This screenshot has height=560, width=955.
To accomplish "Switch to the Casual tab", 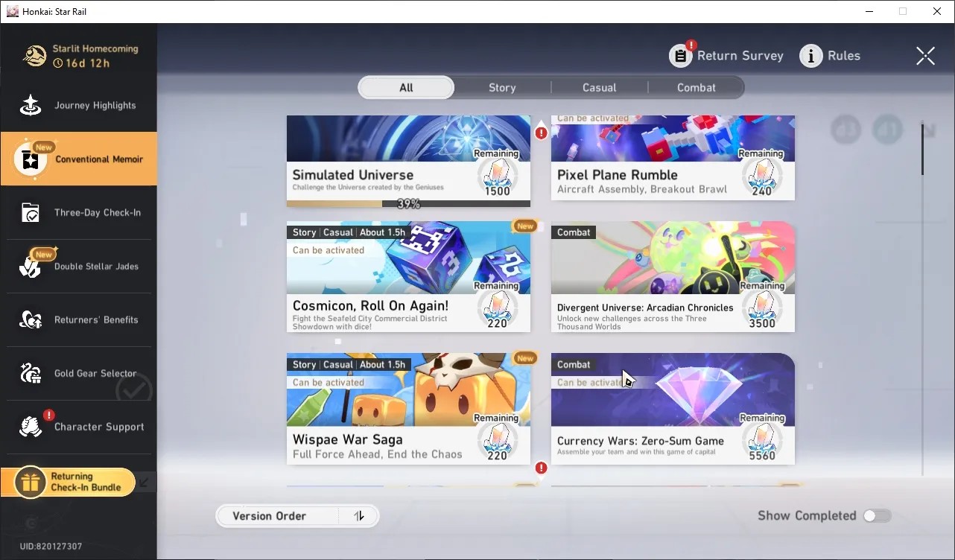I will click(600, 88).
